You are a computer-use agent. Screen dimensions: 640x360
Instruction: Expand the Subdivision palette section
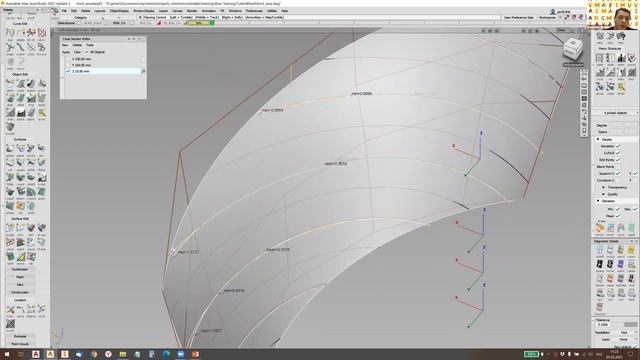tap(20, 269)
